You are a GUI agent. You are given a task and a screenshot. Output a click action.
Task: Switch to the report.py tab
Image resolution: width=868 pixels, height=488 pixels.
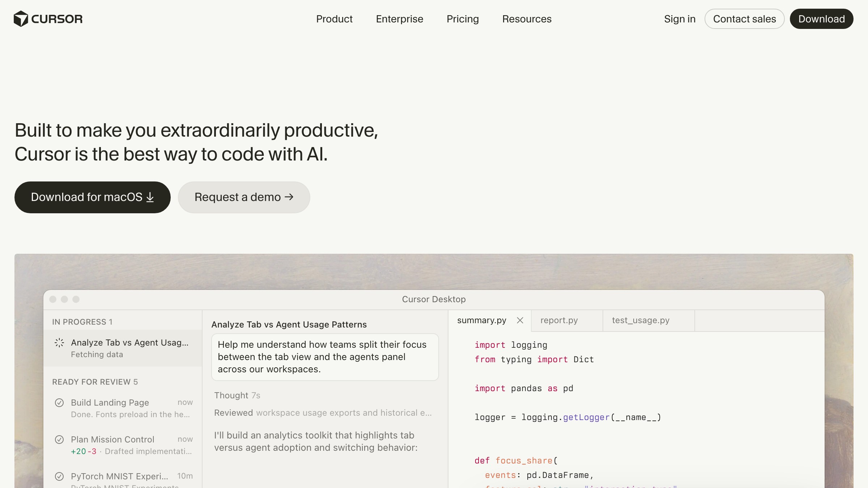[567, 321]
